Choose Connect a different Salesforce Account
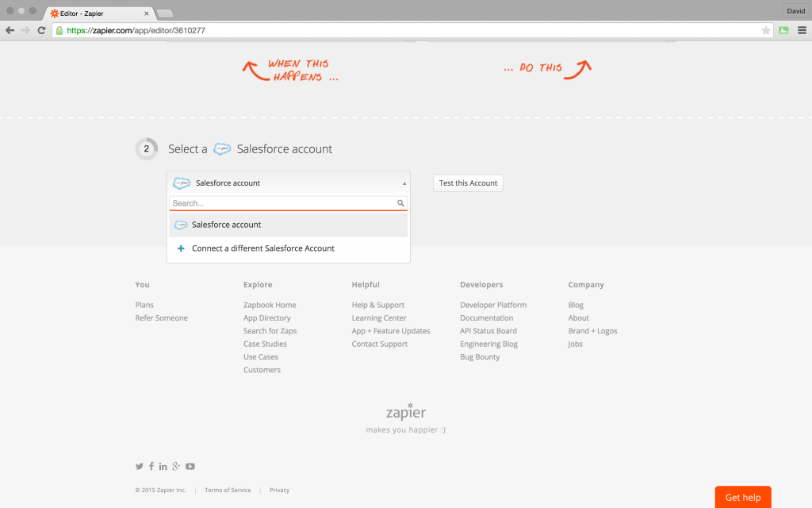 point(289,248)
